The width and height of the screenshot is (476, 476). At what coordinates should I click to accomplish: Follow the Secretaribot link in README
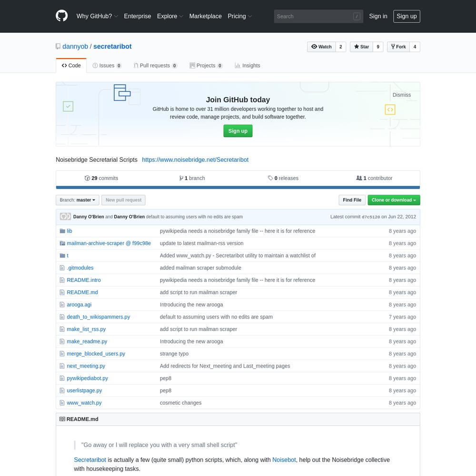(x=90, y=460)
